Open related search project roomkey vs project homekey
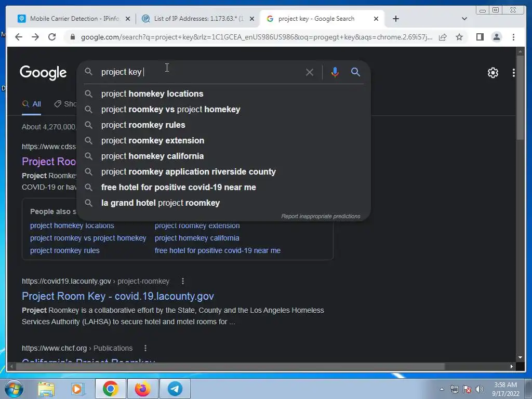 88,238
